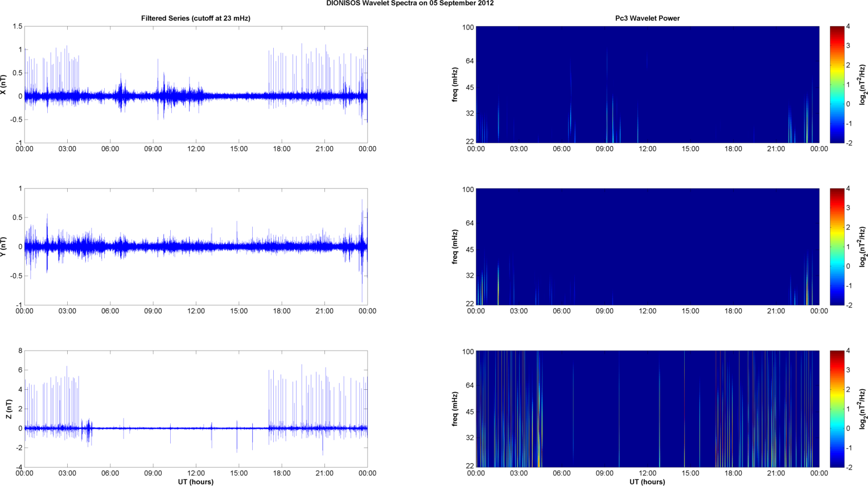Image resolution: width=868 pixels, height=486 pixels.
Task: Click the "-0.5" tick on the Y (nT) axis
Action: coord(16,276)
